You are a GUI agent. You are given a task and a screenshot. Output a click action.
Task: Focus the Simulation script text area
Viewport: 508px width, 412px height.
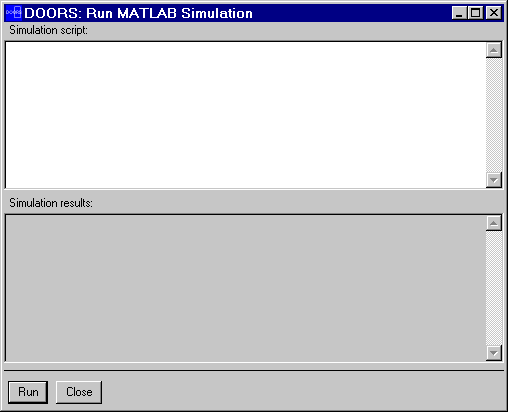click(246, 115)
